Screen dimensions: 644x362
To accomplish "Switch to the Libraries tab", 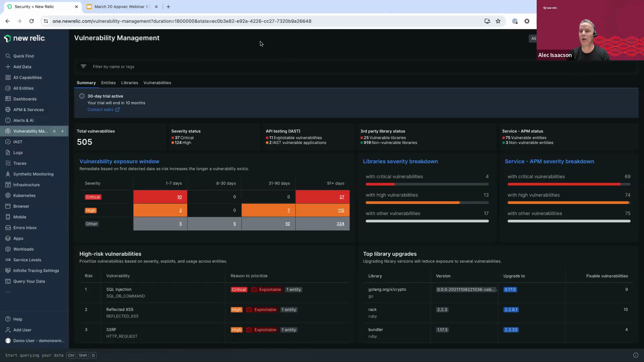I will (129, 83).
